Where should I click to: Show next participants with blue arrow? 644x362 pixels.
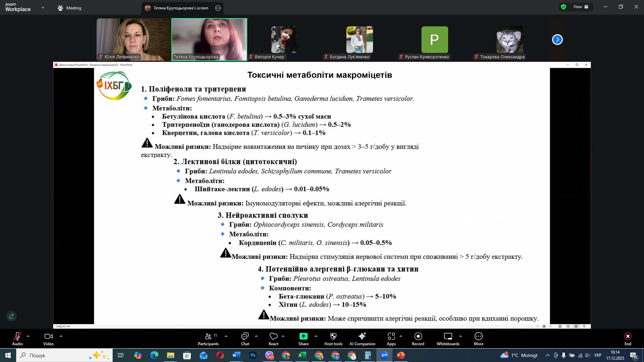click(x=557, y=40)
